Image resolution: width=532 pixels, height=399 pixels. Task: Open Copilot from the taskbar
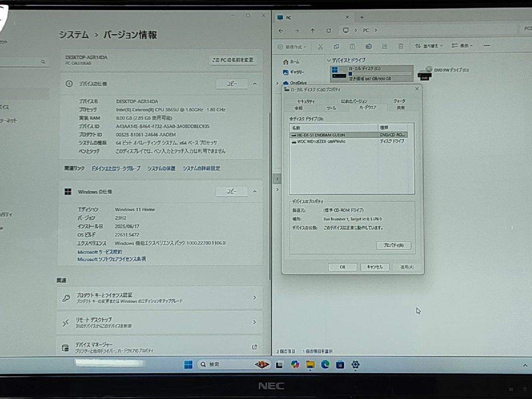[295, 364]
